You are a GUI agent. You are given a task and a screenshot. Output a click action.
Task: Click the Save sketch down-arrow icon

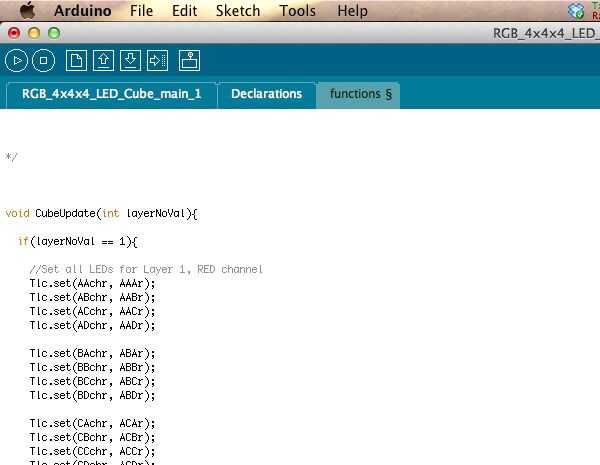[x=130, y=60]
